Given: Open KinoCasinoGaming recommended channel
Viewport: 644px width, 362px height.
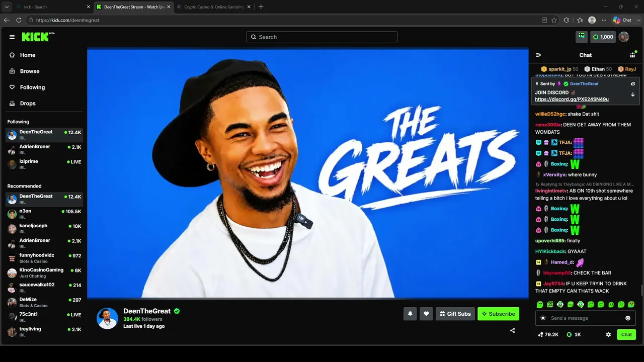Looking at the screenshot, I should (44, 273).
